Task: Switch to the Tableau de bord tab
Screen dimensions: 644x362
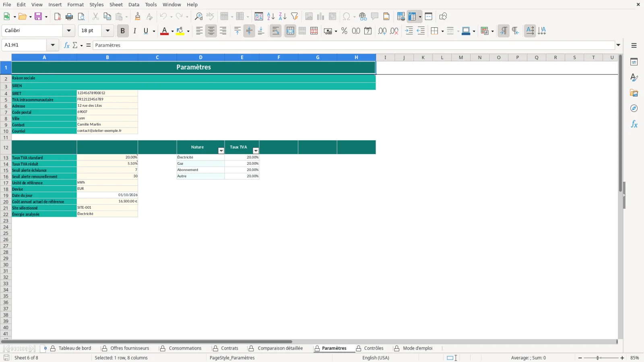Action: [75, 348]
